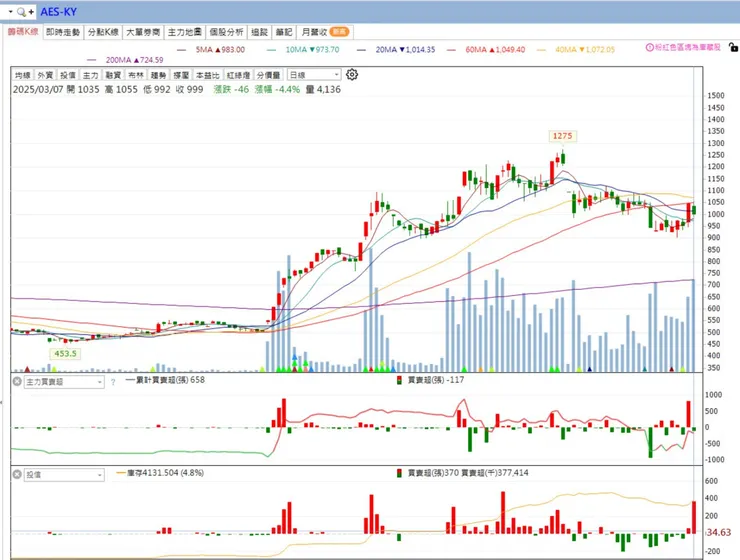This screenshot has height=560, width=740.
Task: Click the question mark help icon beside 主力買賣超
Action: click(113, 382)
